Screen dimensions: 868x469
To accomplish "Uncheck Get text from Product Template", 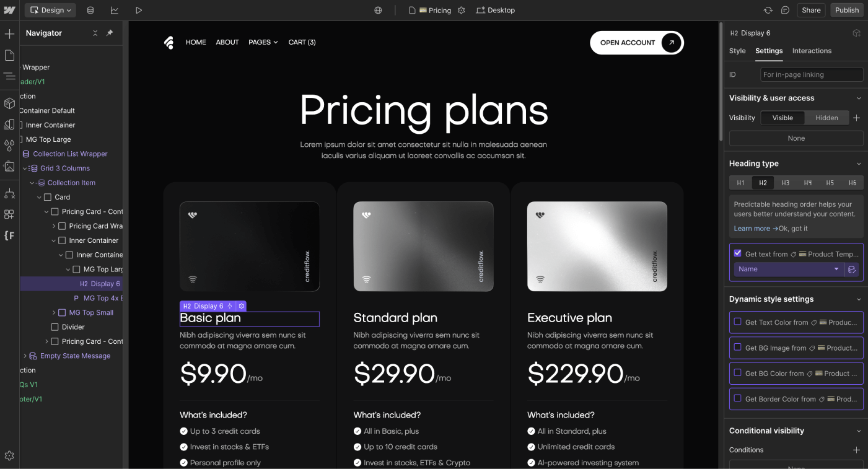I will (x=737, y=253).
